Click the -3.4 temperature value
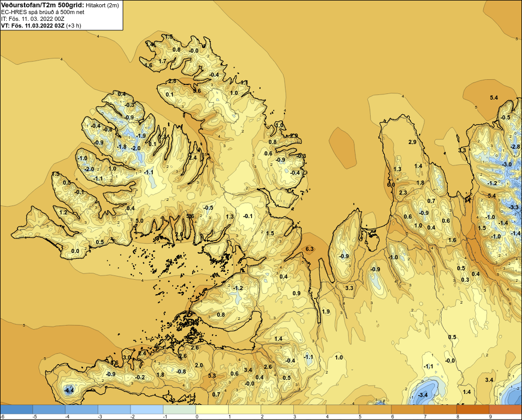 (x=422, y=395)
